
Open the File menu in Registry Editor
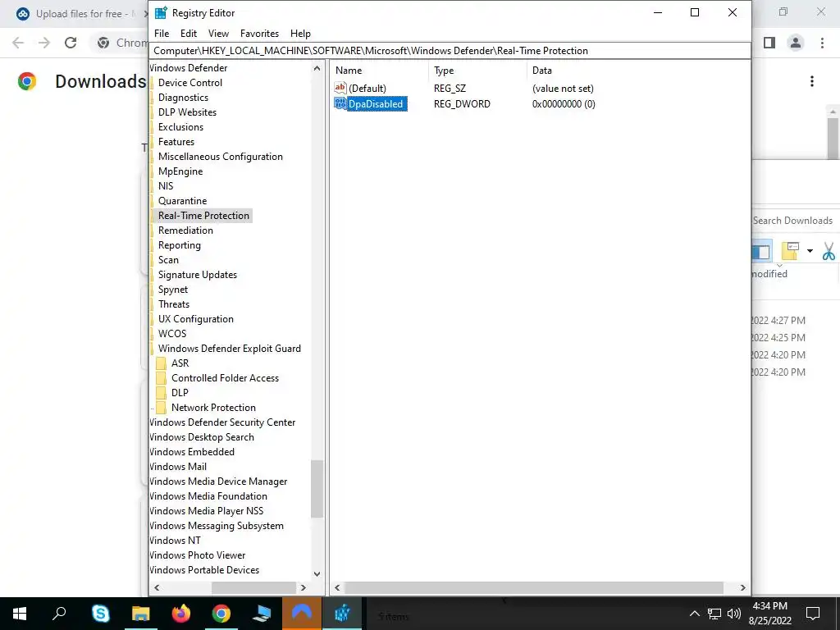click(x=162, y=33)
